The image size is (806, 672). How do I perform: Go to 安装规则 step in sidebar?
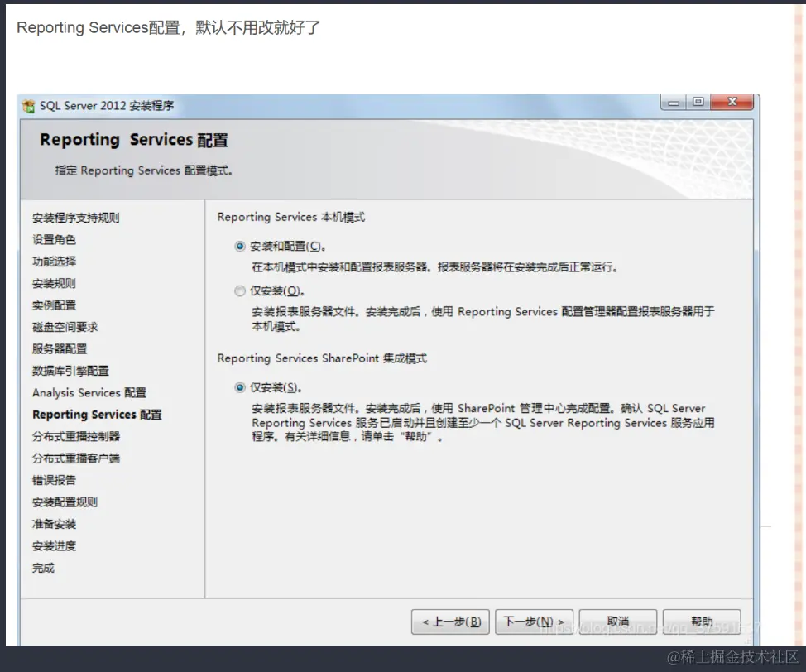[x=54, y=283]
